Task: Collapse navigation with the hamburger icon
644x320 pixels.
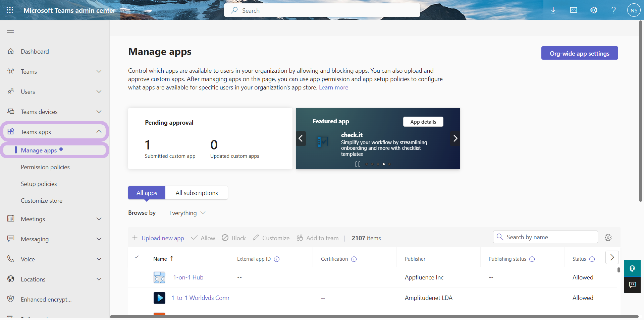Action: (x=10, y=31)
